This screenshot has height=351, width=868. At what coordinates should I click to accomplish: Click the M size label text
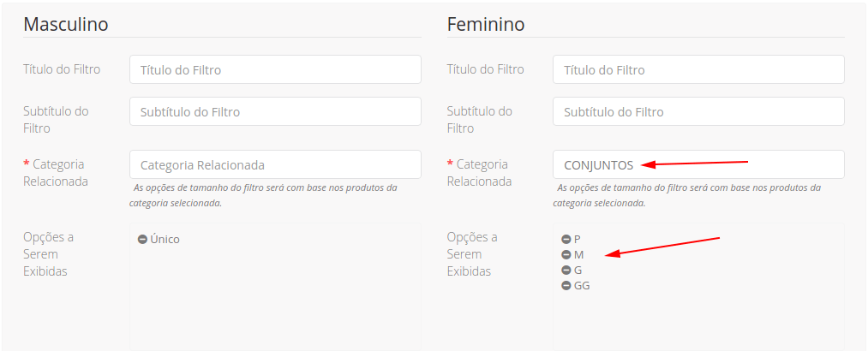[x=579, y=255]
